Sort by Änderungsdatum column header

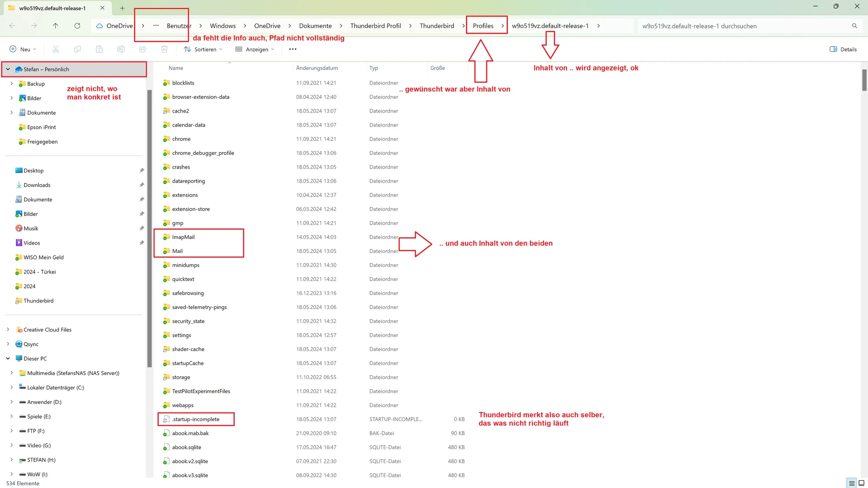(317, 68)
